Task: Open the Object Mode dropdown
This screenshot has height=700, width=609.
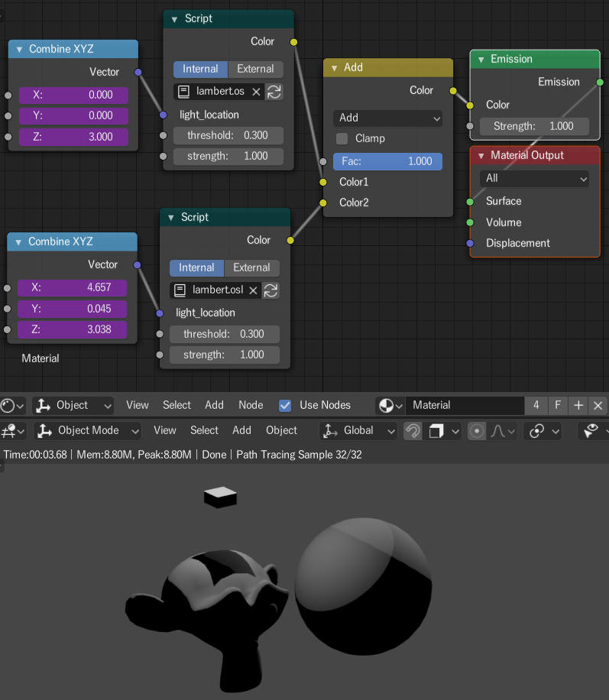Action: [88, 431]
